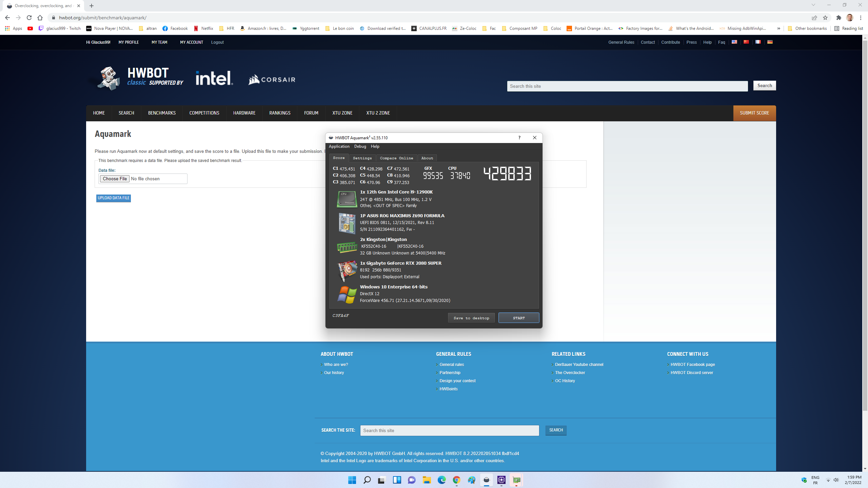Select the Chinese flag language icon
This screenshot has height=488, width=868.
point(746,42)
